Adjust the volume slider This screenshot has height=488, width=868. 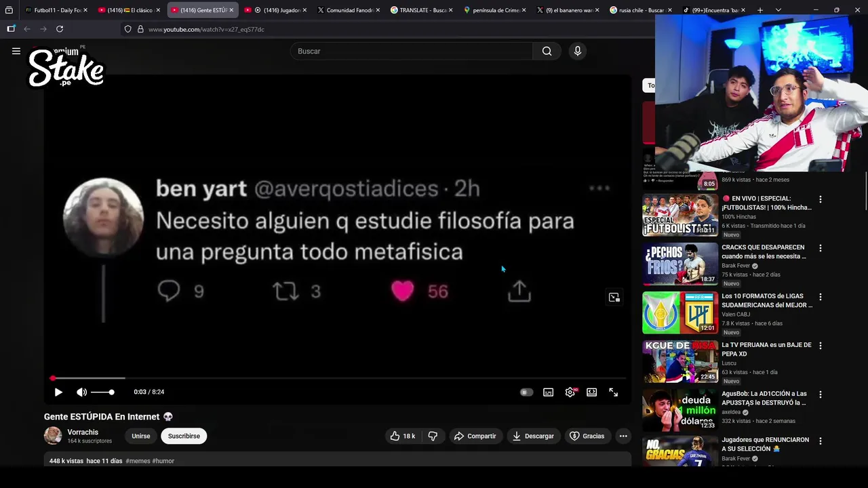click(102, 392)
